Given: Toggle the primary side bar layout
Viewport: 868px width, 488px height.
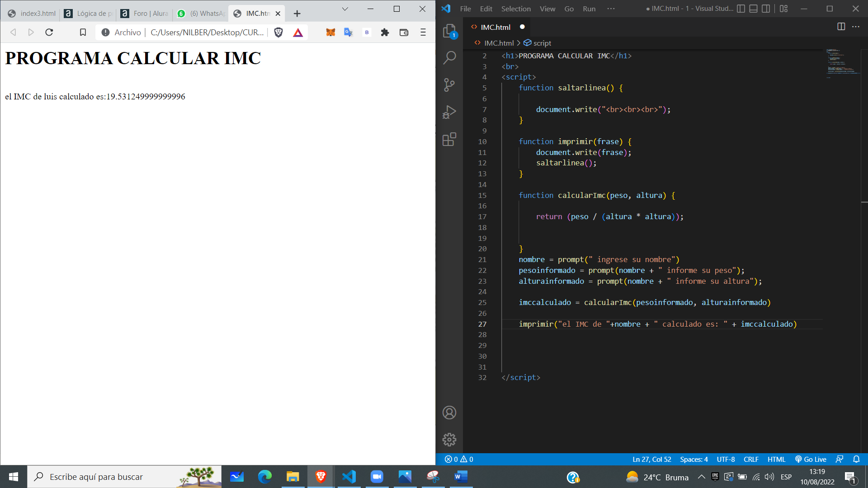Looking at the screenshot, I should click(741, 9).
